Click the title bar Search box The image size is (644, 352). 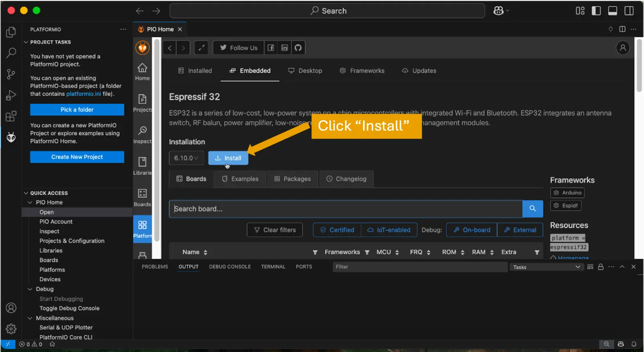pos(327,11)
